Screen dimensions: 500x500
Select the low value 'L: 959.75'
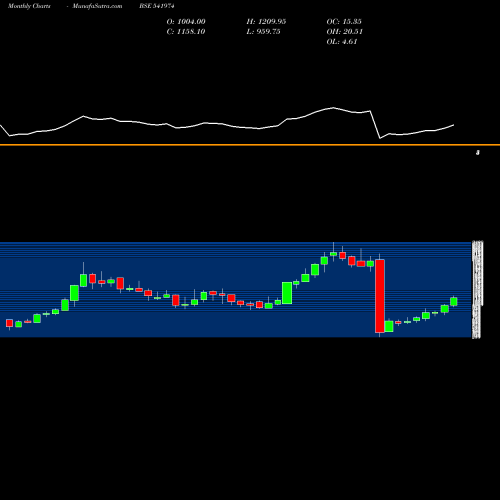pos(263,32)
